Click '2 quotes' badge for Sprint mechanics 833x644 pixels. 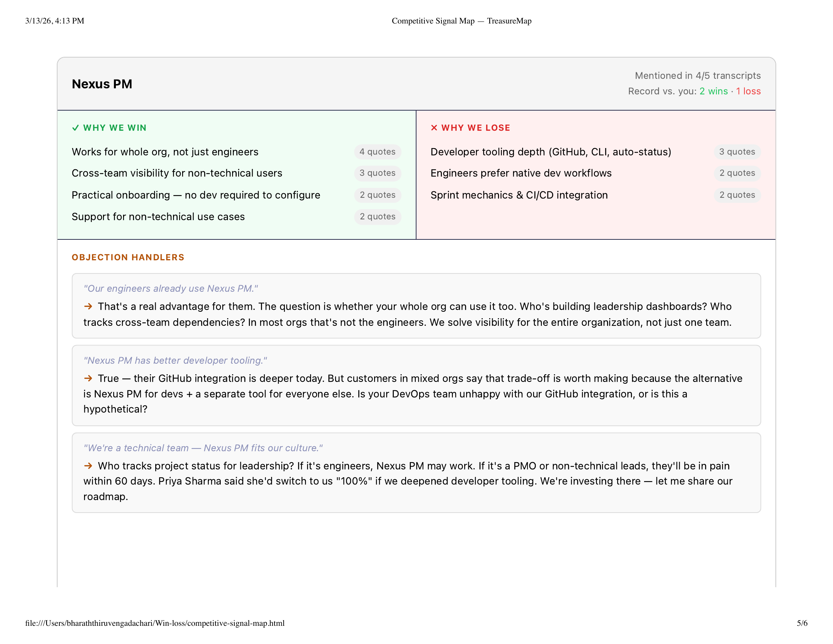click(737, 195)
